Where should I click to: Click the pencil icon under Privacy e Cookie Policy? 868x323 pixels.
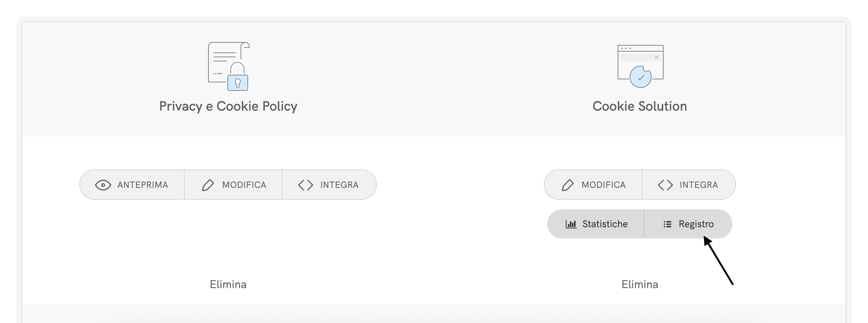(x=208, y=185)
